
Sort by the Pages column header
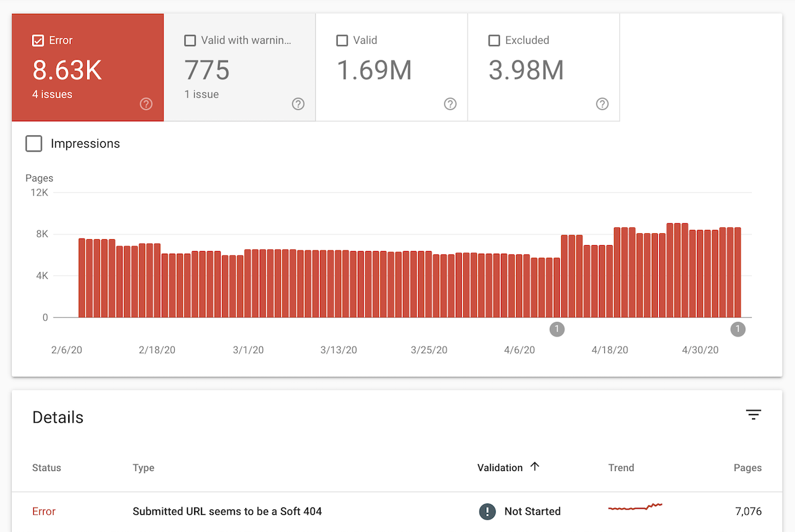[747, 468]
